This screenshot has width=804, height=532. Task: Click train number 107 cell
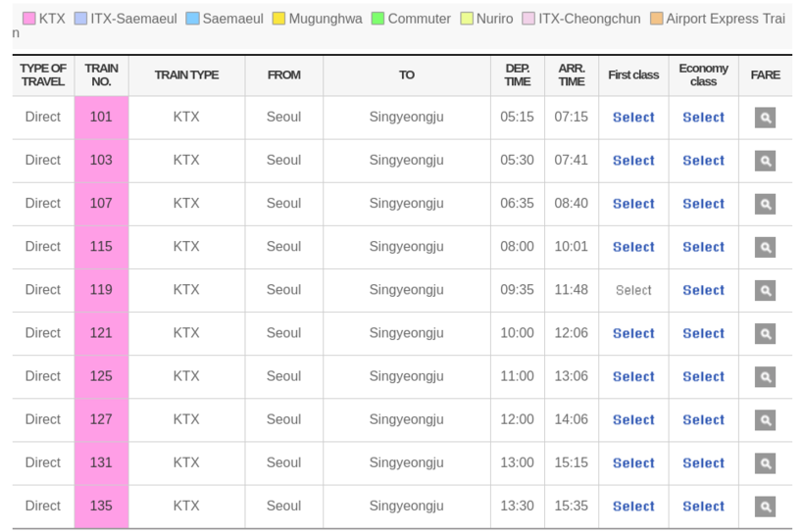coord(101,204)
